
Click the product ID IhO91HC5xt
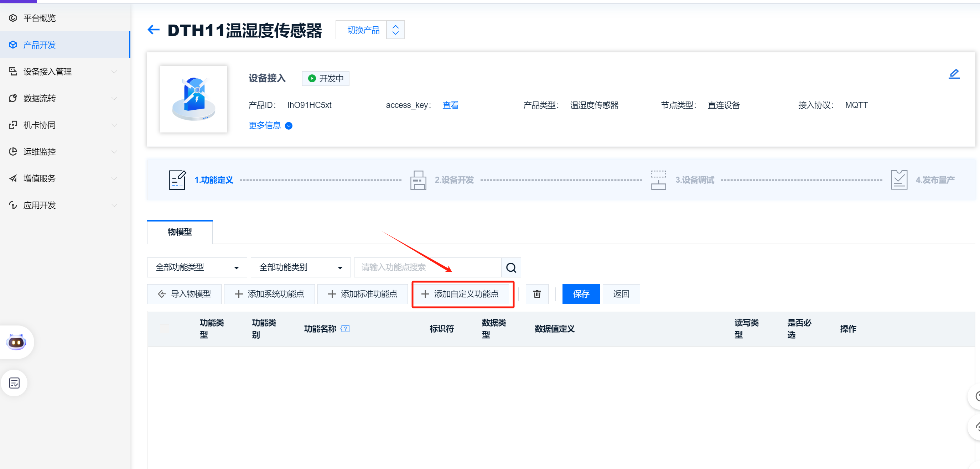coord(309,105)
